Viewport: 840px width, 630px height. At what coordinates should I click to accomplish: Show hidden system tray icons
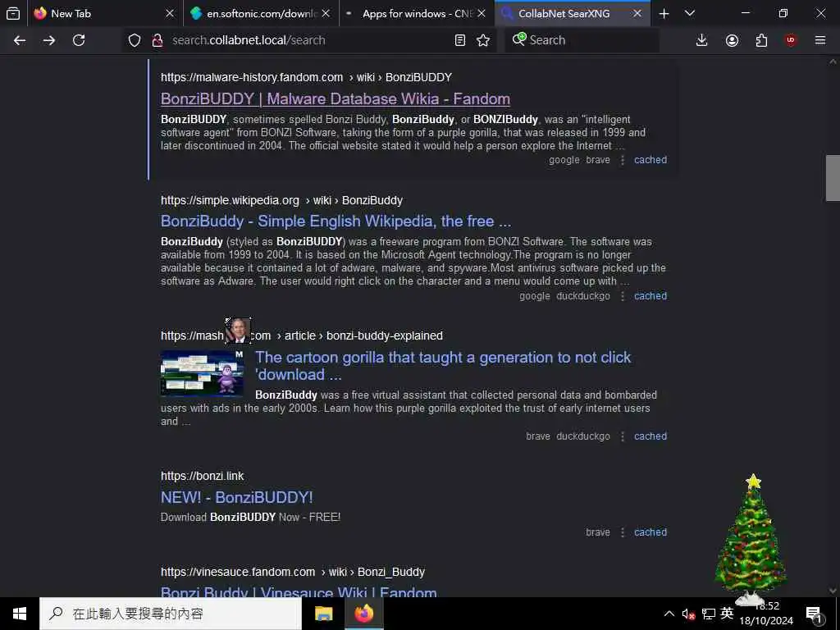(669, 614)
